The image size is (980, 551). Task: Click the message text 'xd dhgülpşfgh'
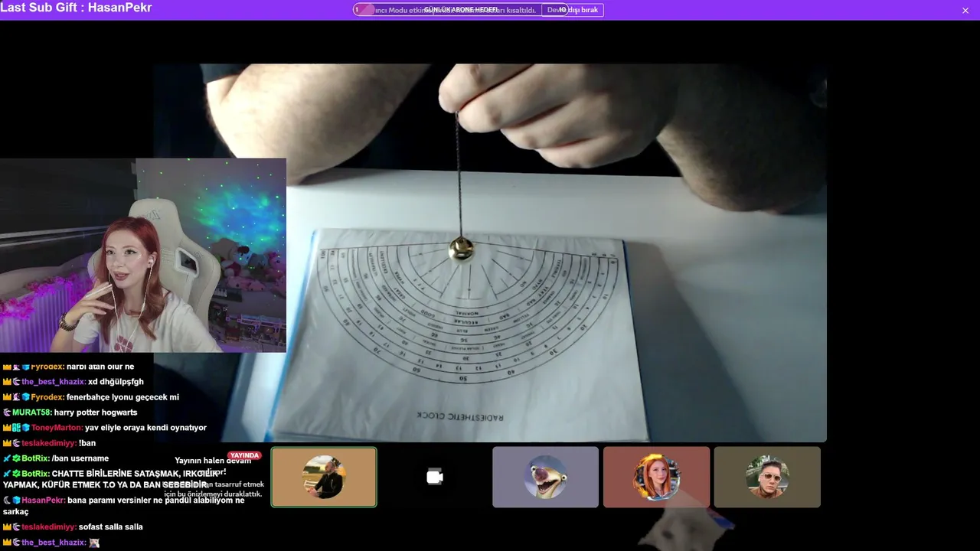point(116,382)
